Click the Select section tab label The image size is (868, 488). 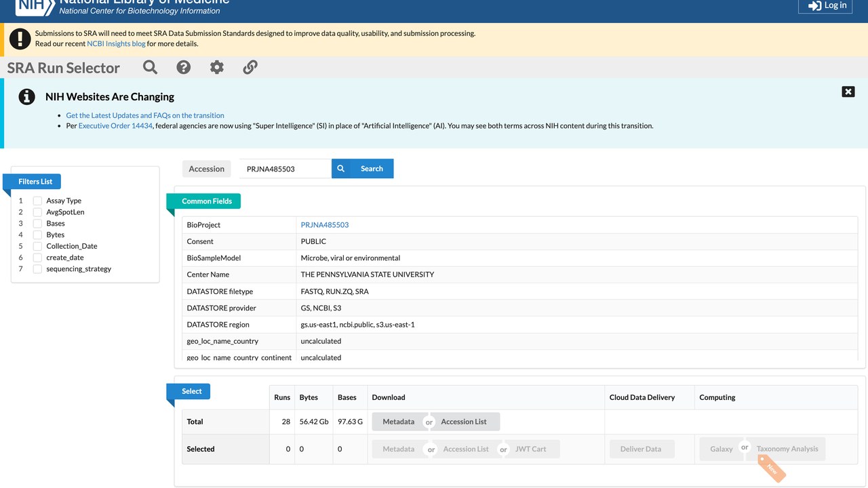click(192, 391)
